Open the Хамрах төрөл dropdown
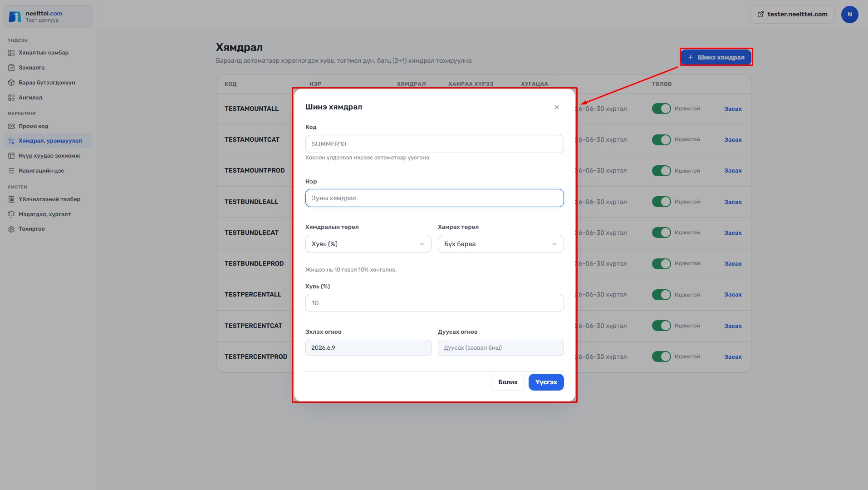Screen dimensions: 868x490 (500, 244)
